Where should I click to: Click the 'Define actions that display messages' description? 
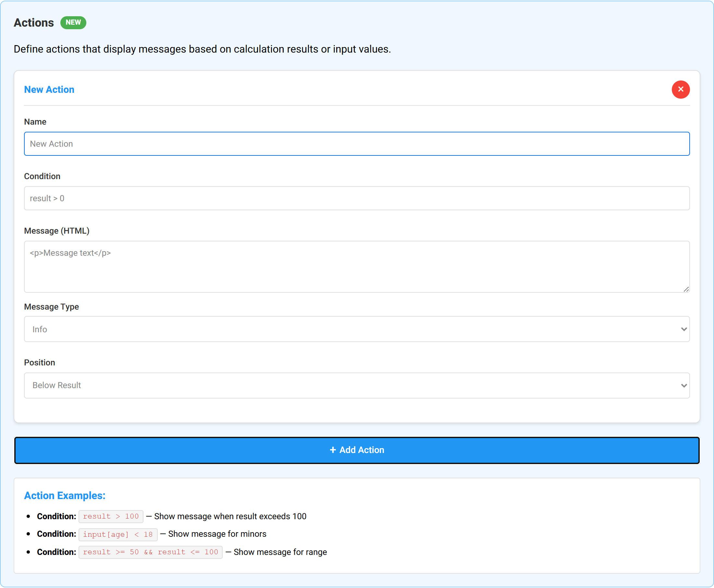click(x=202, y=49)
